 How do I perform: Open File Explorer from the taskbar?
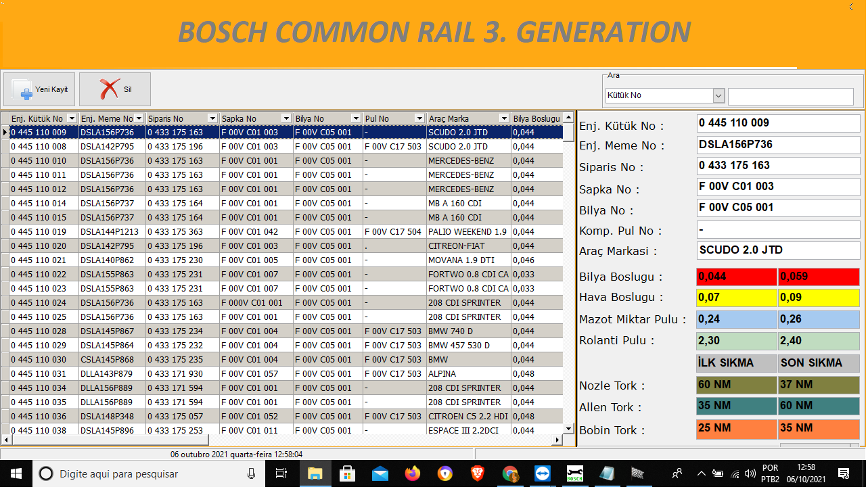[x=315, y=473]
